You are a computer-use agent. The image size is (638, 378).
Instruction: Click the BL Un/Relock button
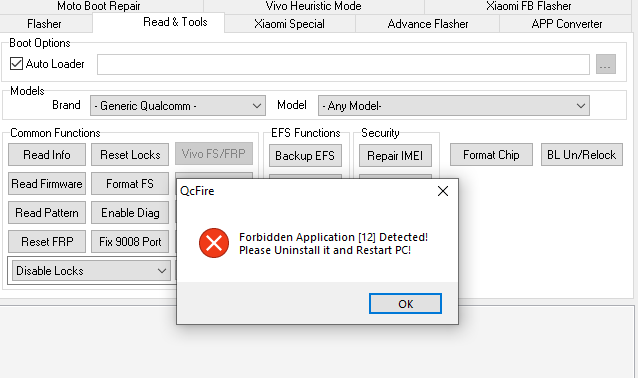581,155
